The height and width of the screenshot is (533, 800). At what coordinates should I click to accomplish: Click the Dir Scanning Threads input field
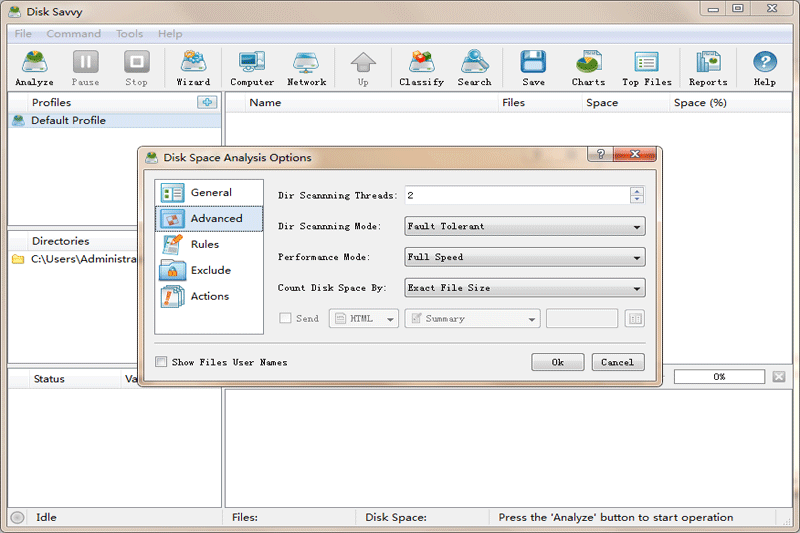click(x=515, y=196)
